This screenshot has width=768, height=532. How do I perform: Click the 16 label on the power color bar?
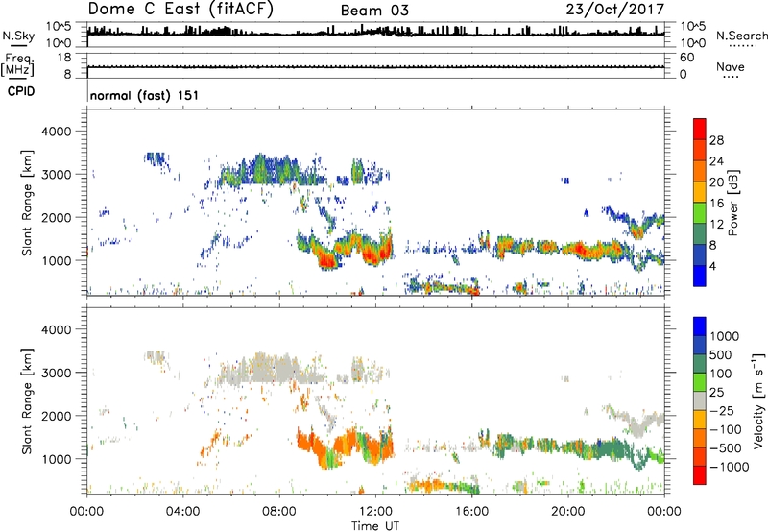(716, 204)
